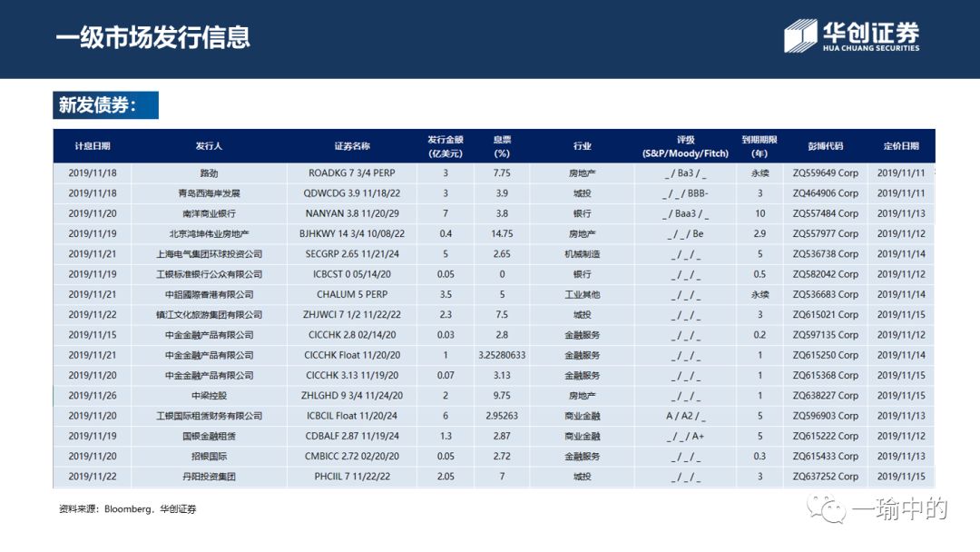Select the ICBCST 0 05/14/20 security cell
The width and height of the screenshot is (980, 552).
point(352,274)
